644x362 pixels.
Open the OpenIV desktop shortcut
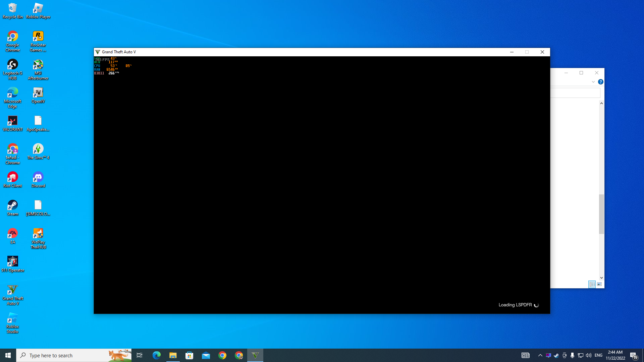38,95
